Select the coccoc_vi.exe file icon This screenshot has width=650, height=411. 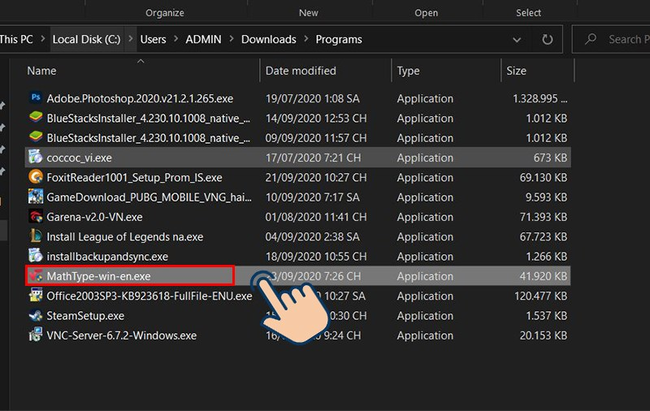click(35, 158)
